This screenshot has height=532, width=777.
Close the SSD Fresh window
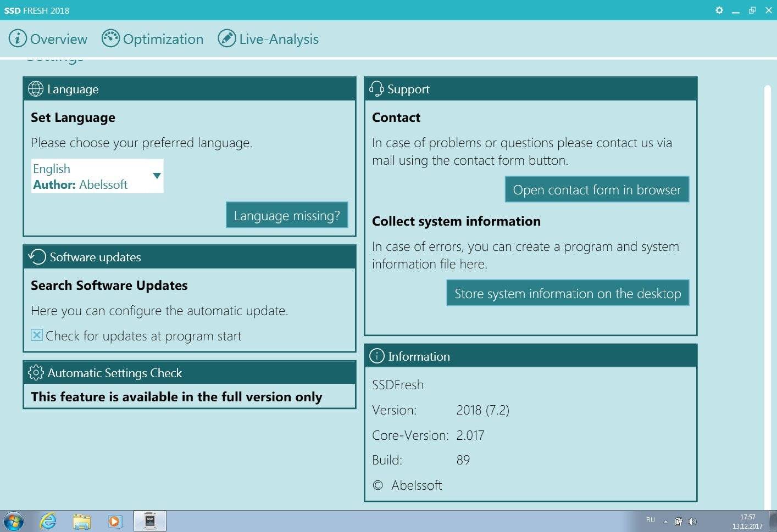pyautogui.click(x=769, y=10)
